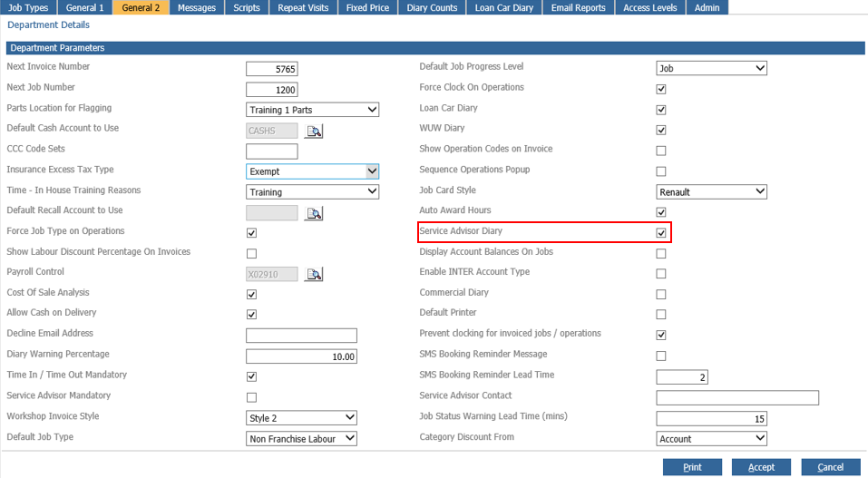
Task: Untick the Loan Car Diary checkbox
Action: click(661, 110)
